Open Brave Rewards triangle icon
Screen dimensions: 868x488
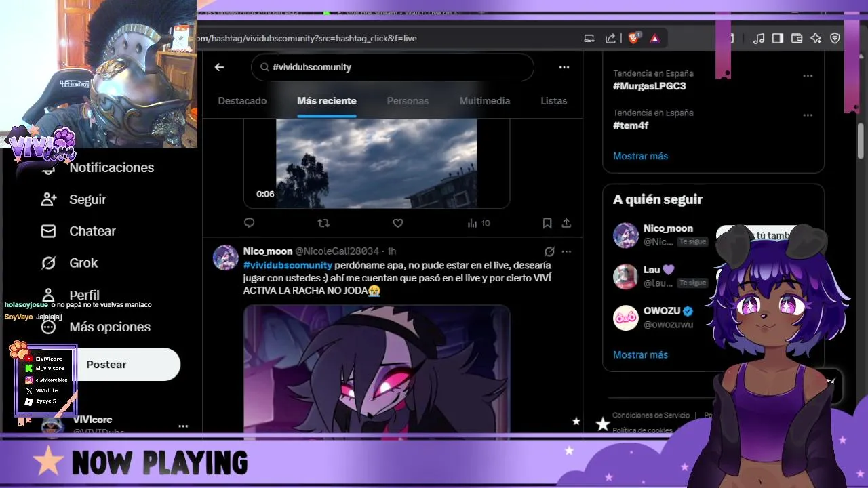pos(654,39)
